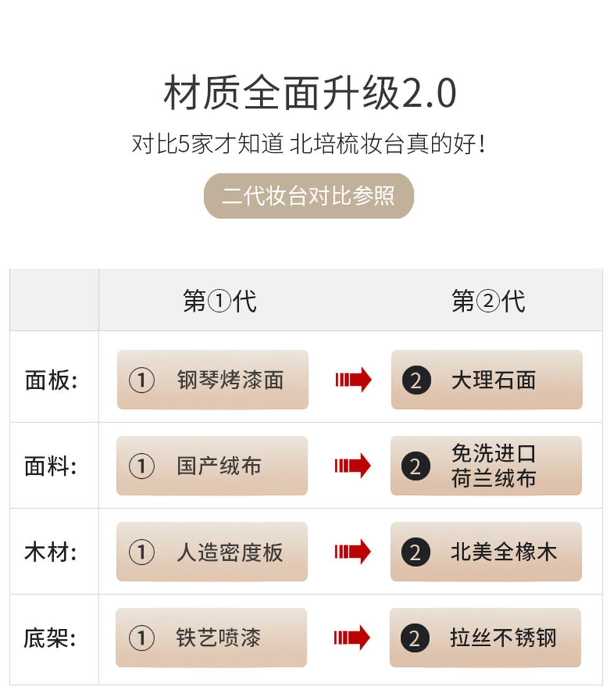The image size is (616, 693).
Task: Click the 木材: row label
Action: click(x=50, y=552)
